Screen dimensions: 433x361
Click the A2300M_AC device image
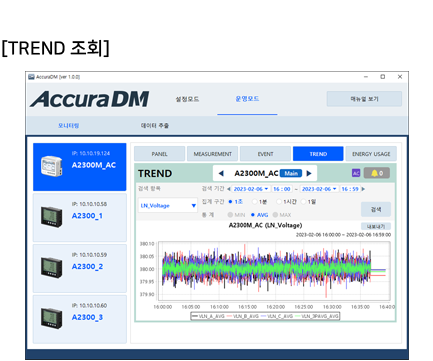tap(51, 166)
